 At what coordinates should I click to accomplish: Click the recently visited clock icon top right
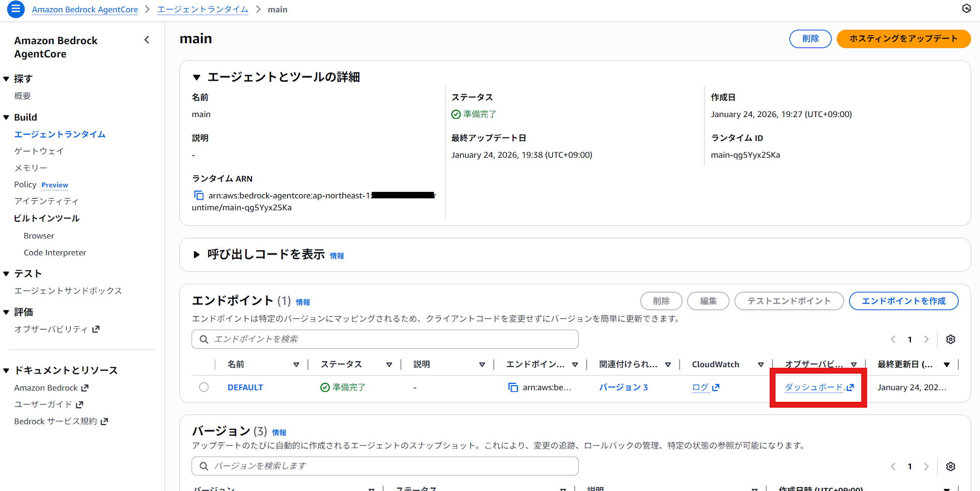(x=966, y=8)
